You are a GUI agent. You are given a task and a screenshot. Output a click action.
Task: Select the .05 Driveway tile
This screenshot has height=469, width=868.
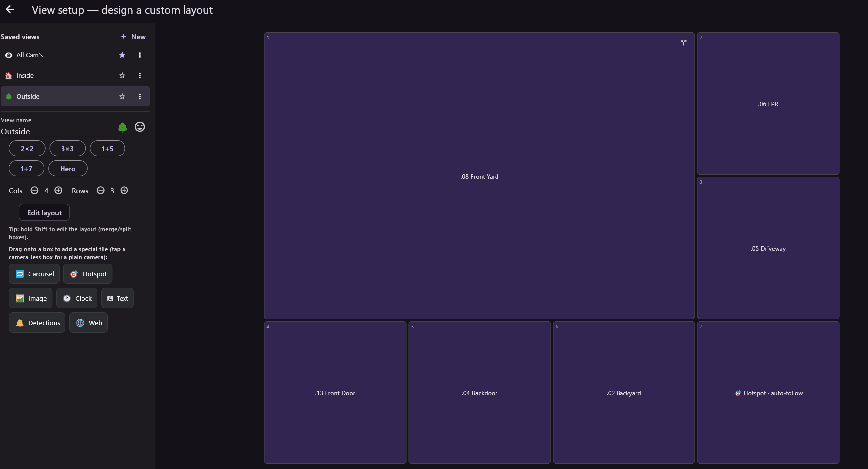click(x=768, y=248)
